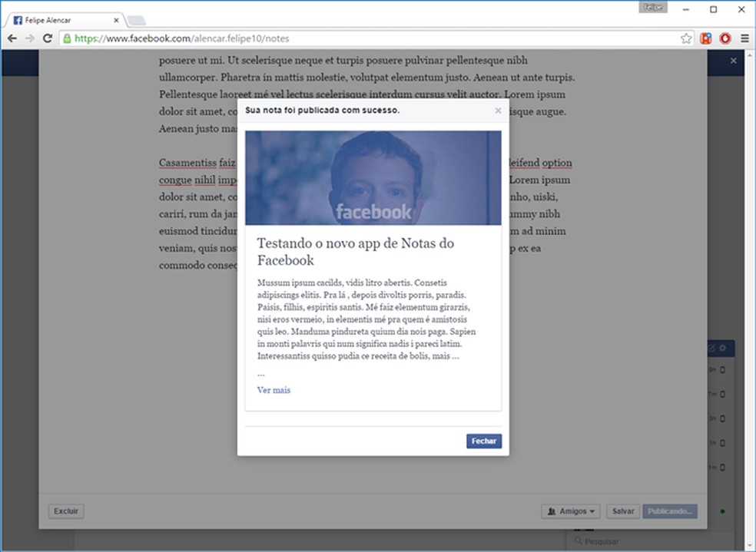Screen dimensions: 756x552
Task: Open the Chrome hamburger menu
Action: 745,38
